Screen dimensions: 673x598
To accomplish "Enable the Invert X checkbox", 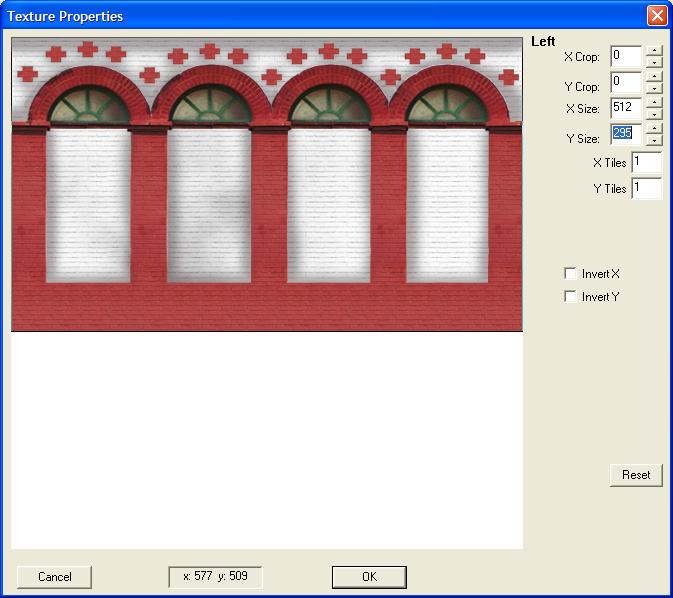I will pos(570,274).
